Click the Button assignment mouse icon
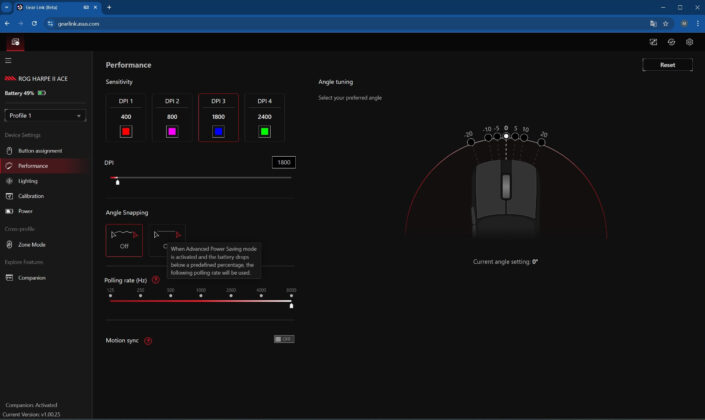Image resolution: width=705 pixels, height=420 pixels. tap(9, 151)
